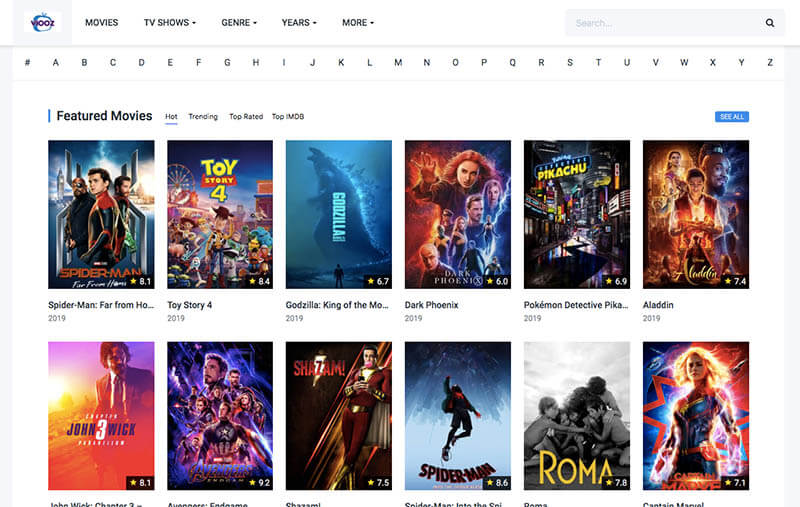Click the 6.0 rating badge on Dark Phoenix

[x=497, y=281]
